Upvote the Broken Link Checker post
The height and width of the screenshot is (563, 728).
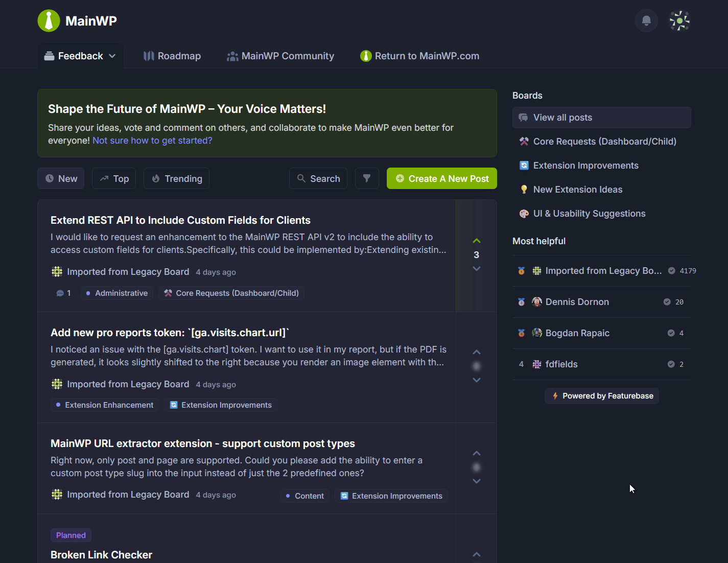(x=477, y=554)
